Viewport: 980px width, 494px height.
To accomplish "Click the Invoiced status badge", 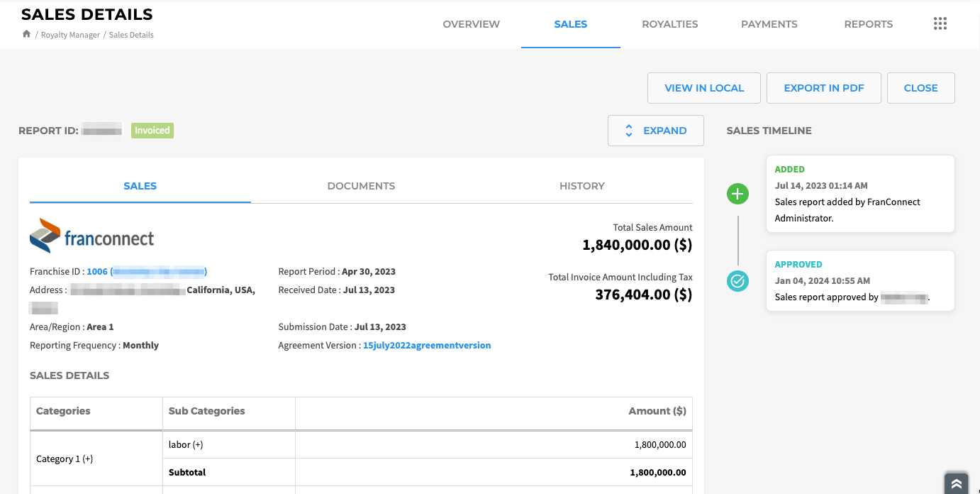I will [152, 131].
